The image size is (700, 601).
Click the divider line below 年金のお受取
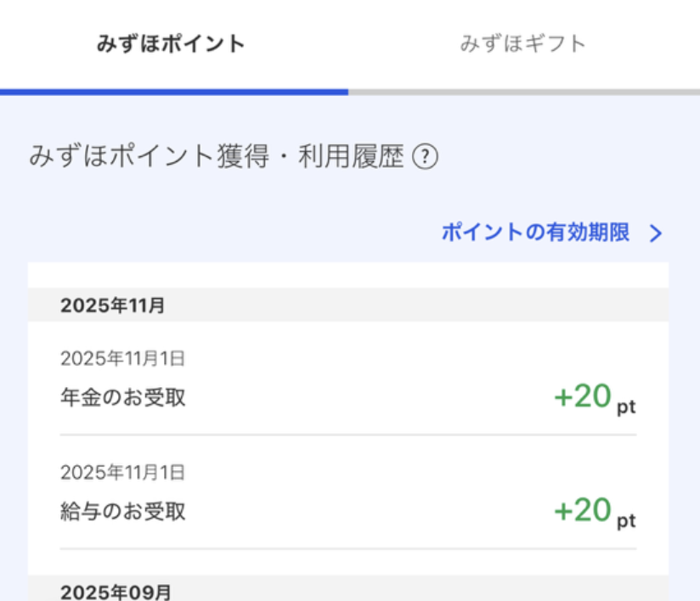point(348,435)
